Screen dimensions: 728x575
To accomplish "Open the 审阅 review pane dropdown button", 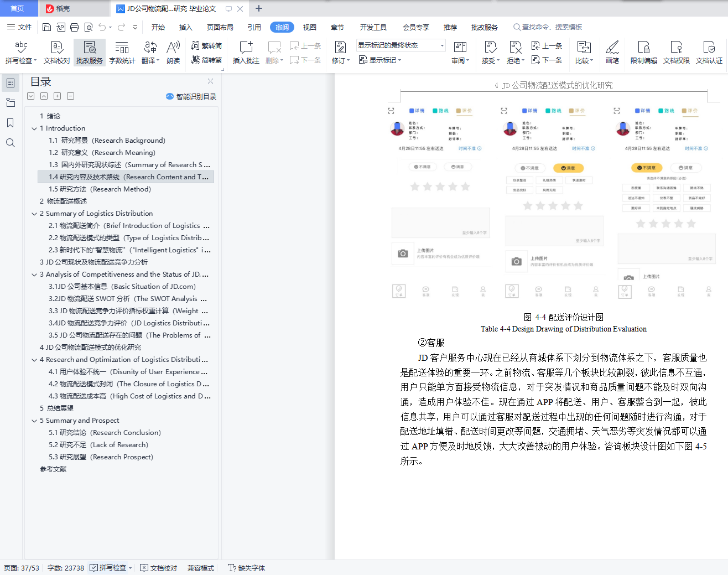I will tap(460, 53).
